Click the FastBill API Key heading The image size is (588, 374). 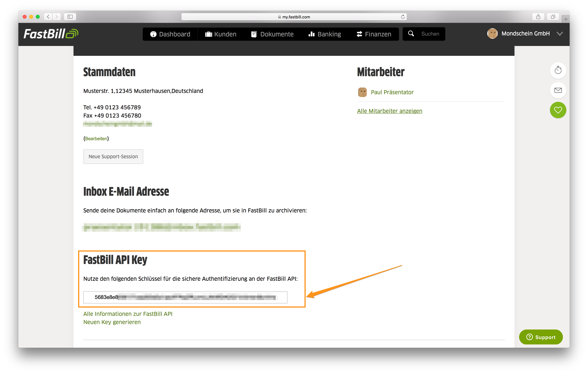[x=115, y=260]
